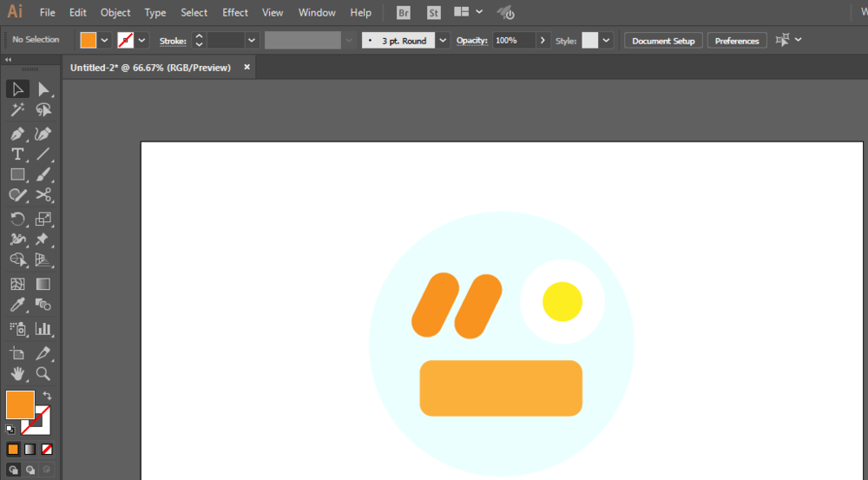Select the Magic Wand tool
Image resolution: width=868 pixels, height=480 pixels.
coord(17,110)
